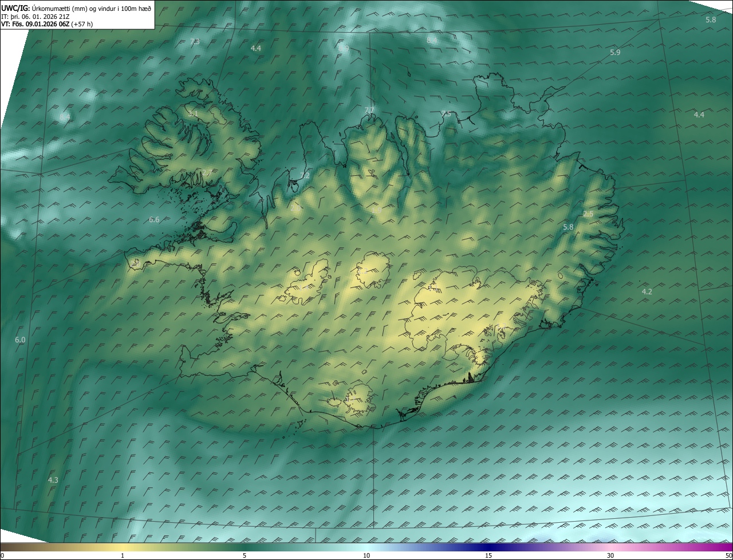Viewport: 733px width, 560px height.
Task: Click the 5.9 value on map
Action: coord(615,52)
